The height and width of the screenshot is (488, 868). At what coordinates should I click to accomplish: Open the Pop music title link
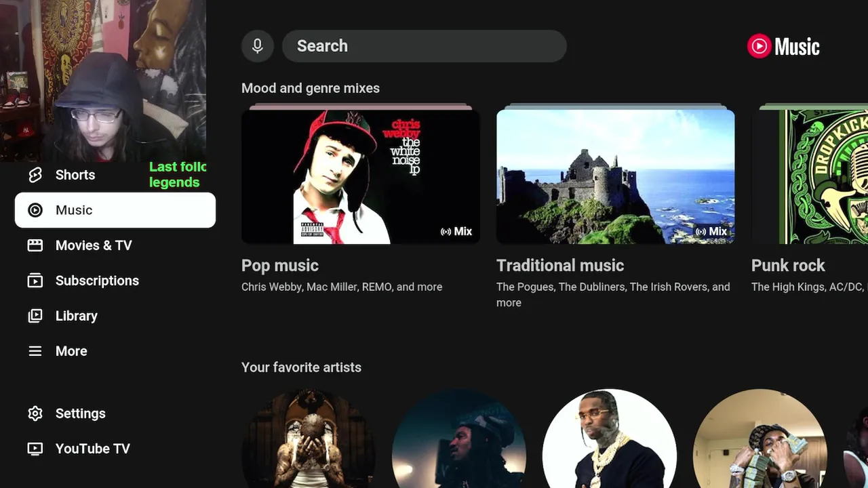tap(280, 266)
